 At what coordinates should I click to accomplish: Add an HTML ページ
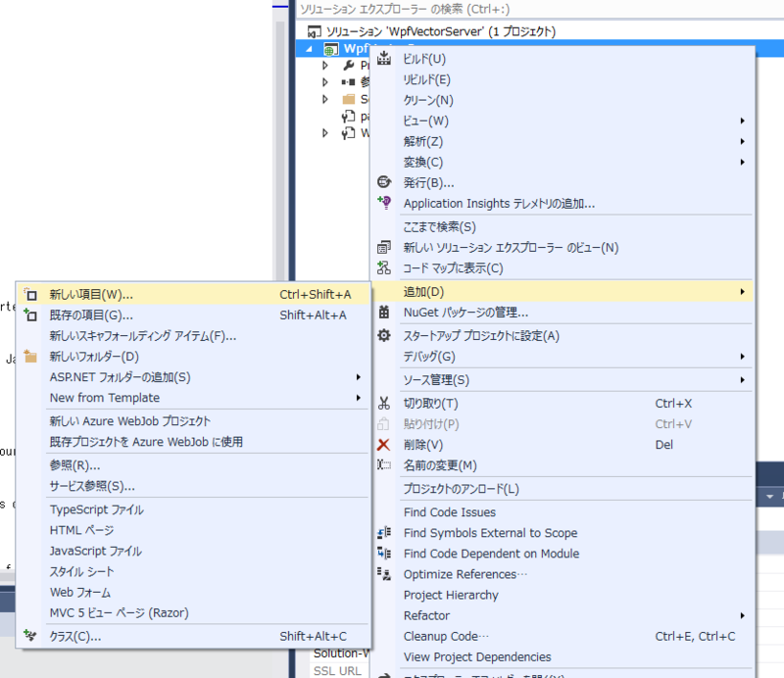pyautogui.click(x=193, y=530)
